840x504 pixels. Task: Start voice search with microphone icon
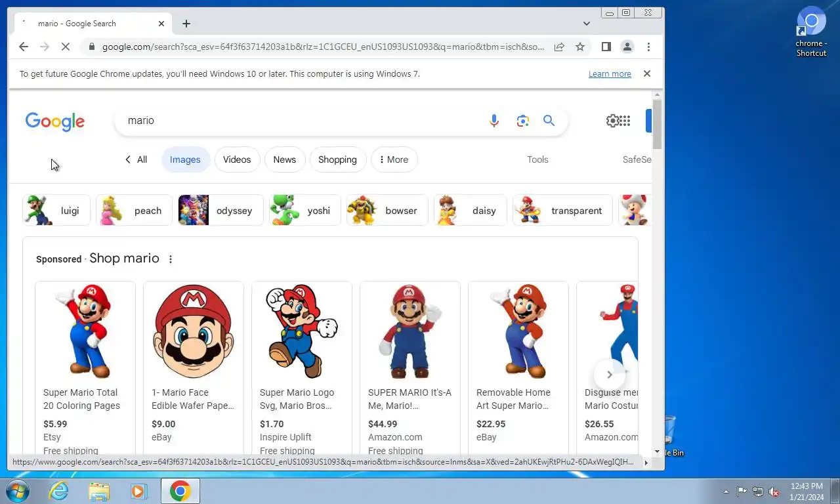click(494, 121)
